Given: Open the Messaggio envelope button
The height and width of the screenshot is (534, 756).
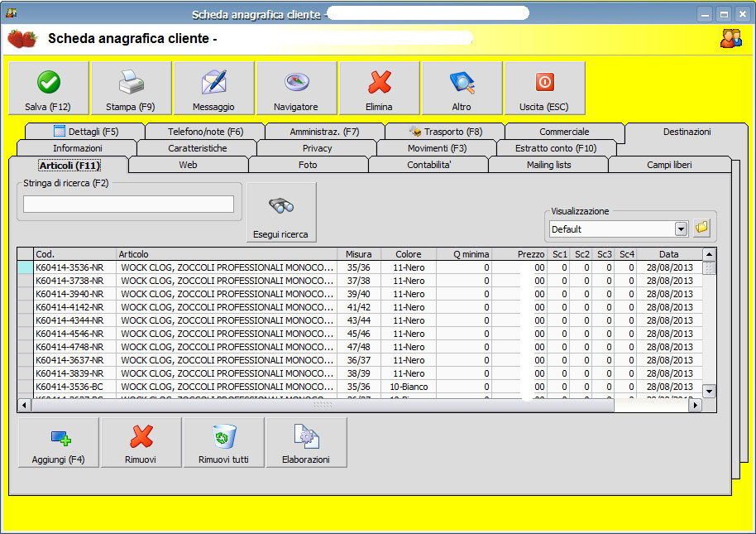Looking at the screenshot, I should click(x=213, y=88).
